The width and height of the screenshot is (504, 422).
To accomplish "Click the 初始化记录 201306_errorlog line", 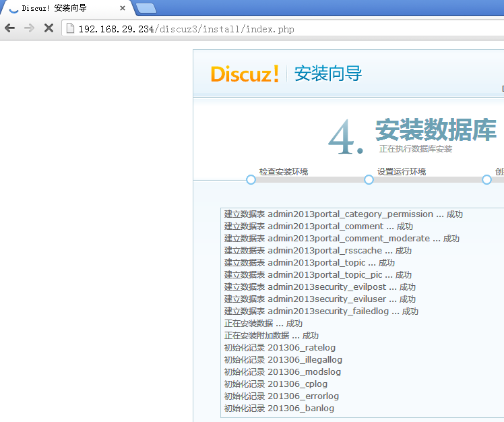I will [x=282, y=396].
